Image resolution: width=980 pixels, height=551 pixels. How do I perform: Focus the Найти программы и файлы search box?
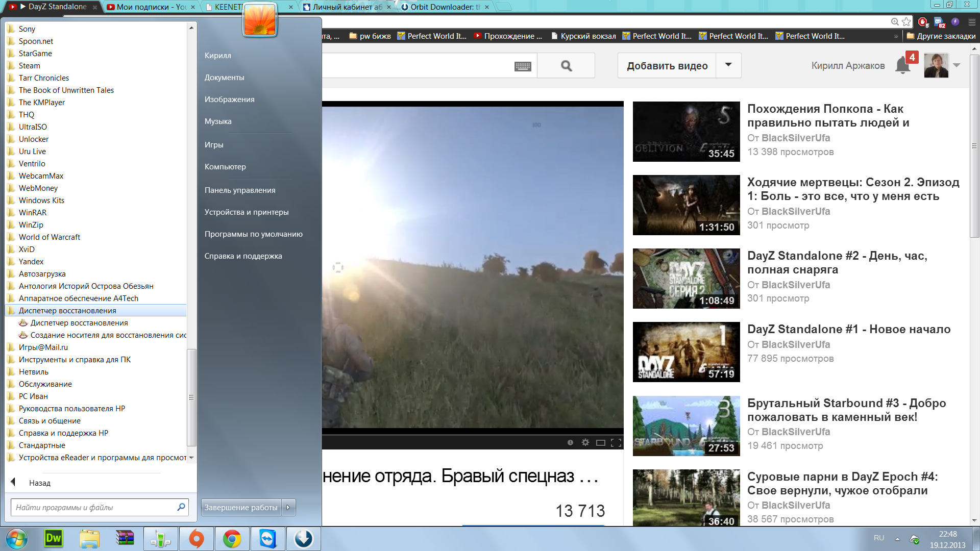click(100, 507)
